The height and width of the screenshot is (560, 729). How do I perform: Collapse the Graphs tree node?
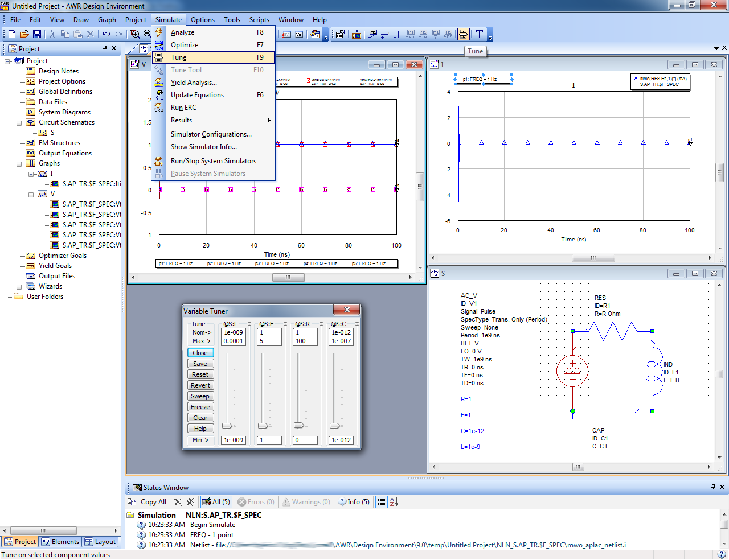(19, 163)
